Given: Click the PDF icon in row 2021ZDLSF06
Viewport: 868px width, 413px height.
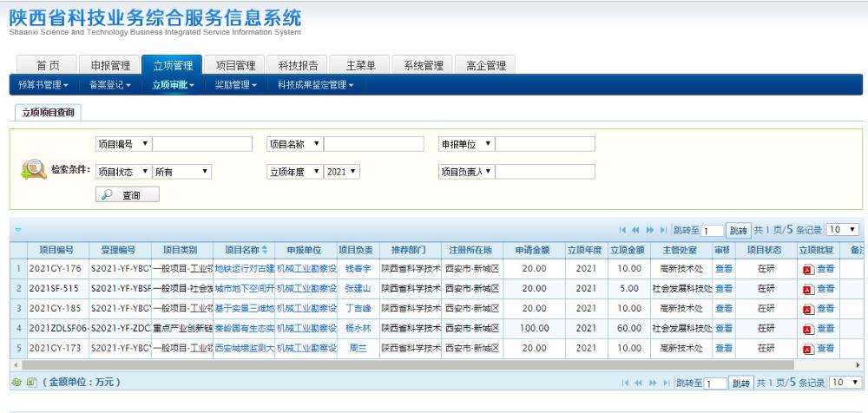Looking at the screenshot, I should pos(807,329).
